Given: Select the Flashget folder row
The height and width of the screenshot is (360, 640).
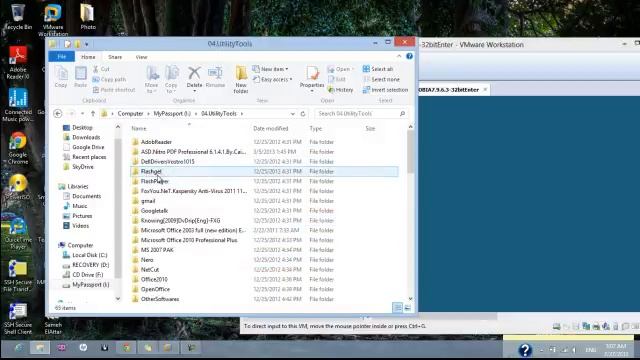Looking at the screenshot, I should tap(264, 171).
